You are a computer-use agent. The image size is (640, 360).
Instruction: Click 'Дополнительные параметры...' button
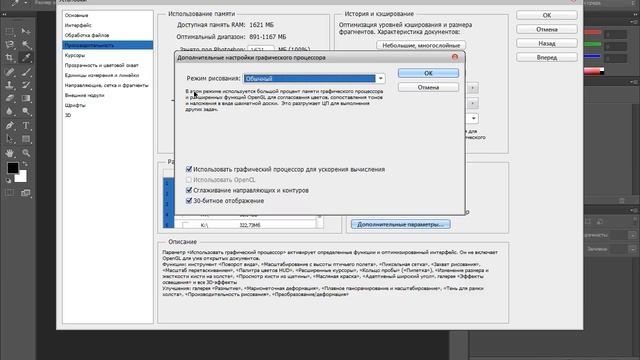pos(400,224)
